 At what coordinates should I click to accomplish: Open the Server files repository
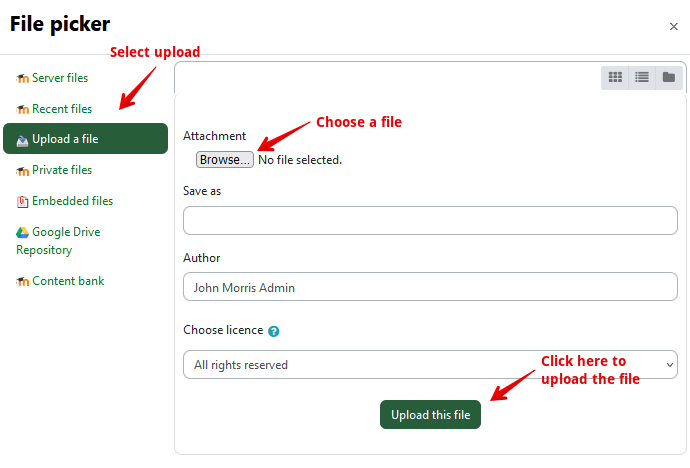click(x=60, y=78)
